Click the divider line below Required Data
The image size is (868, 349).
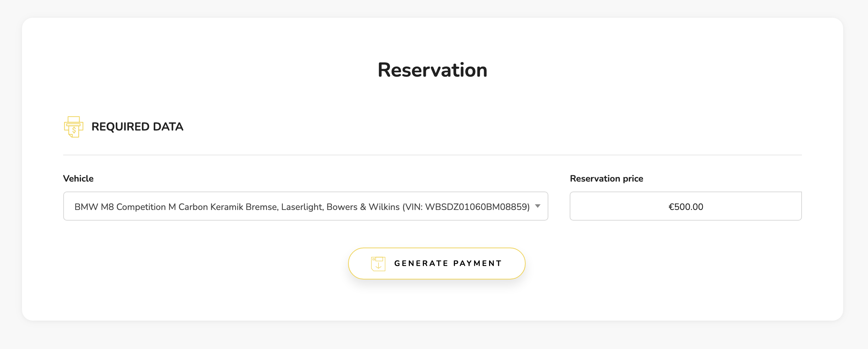[432, 155]
